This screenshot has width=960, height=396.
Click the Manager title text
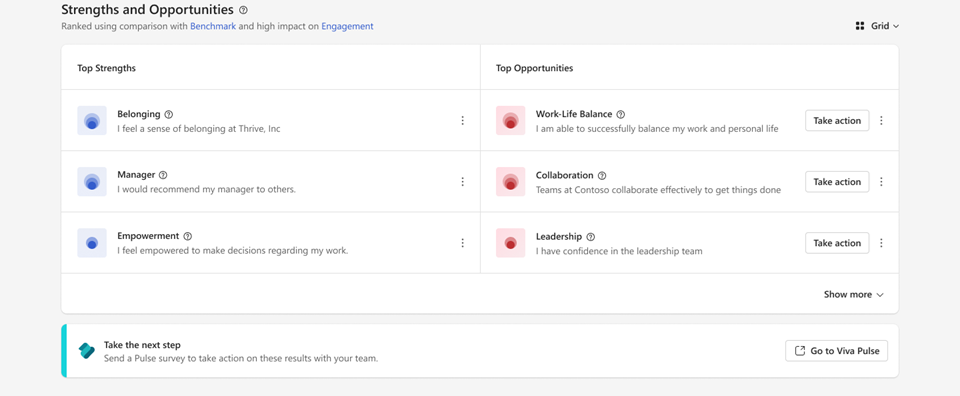[136, 175]
